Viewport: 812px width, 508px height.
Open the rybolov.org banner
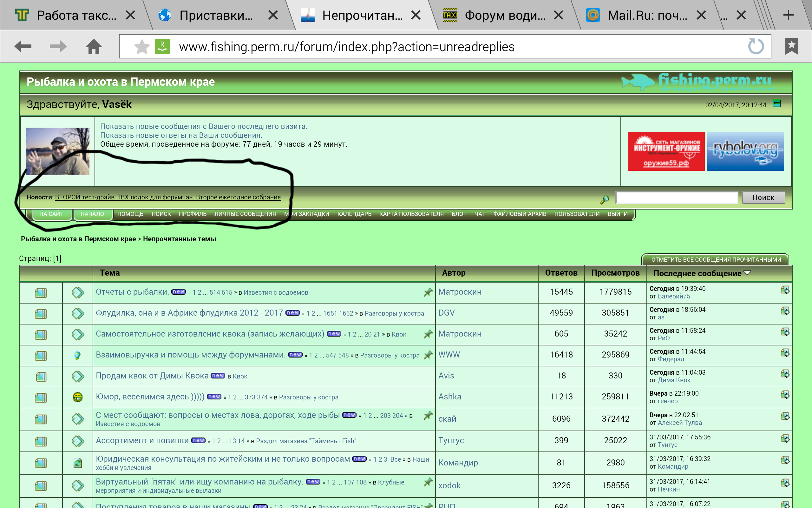745,151
